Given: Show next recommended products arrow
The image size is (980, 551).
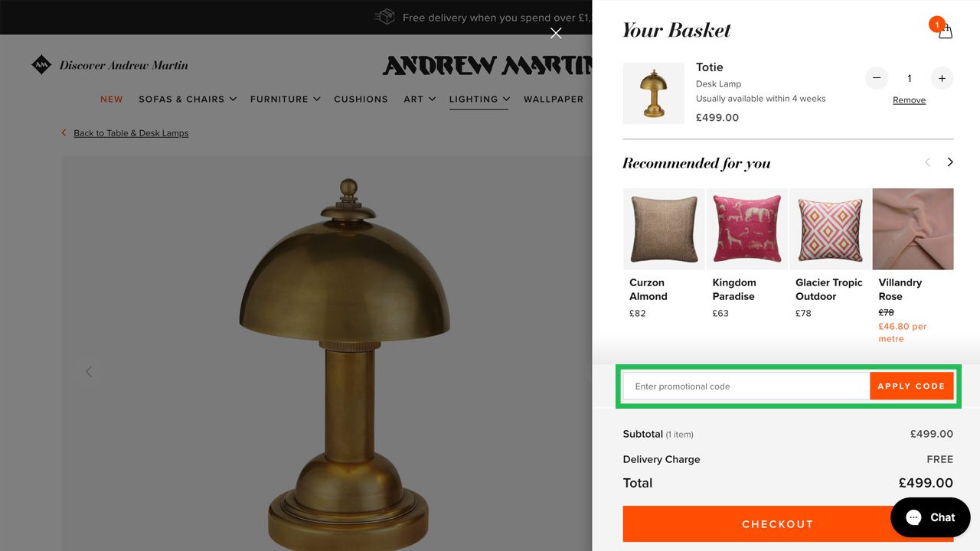Looking at the screenshot, I should [950, 162].
